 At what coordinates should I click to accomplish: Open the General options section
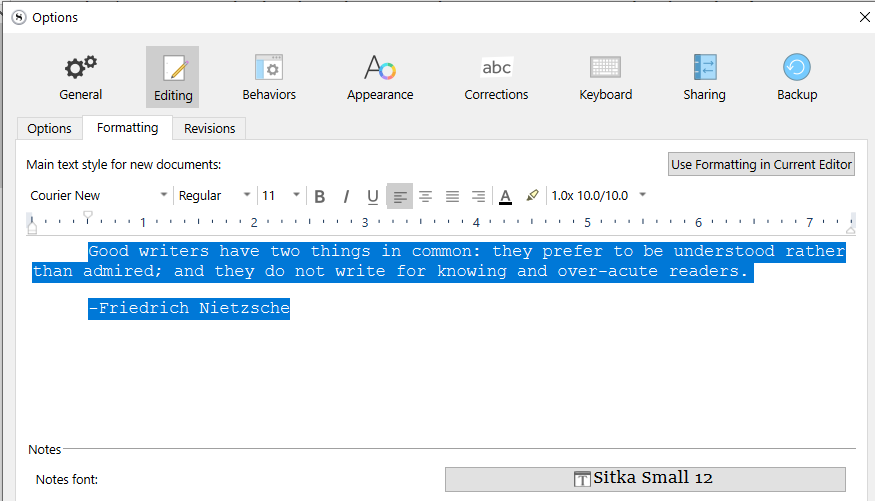tap(80, 78)
